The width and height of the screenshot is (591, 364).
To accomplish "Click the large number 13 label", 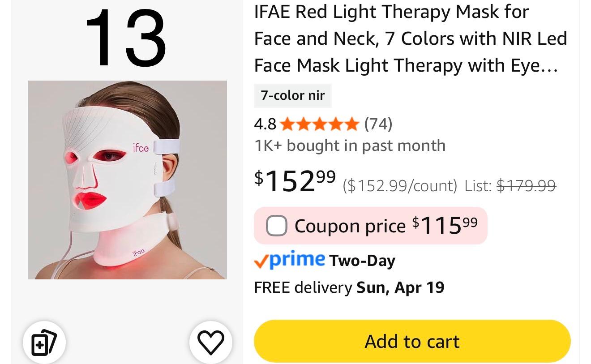I will pyautogui.click(x=126, y=39).
